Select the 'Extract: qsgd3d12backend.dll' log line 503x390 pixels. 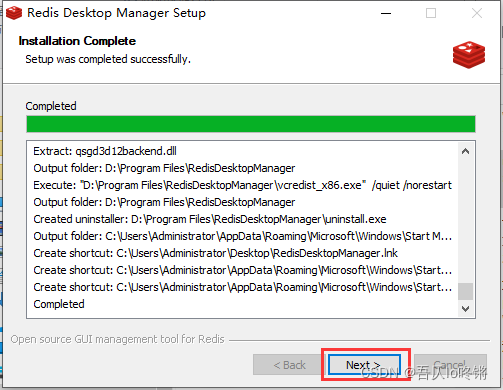(x=105, y=151)
